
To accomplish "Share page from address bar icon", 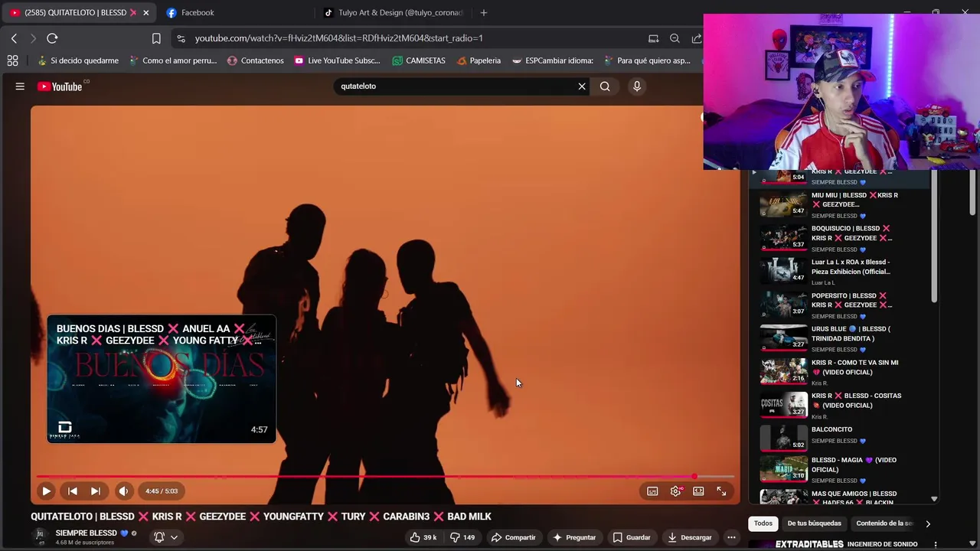I will (x=696, y=38).
